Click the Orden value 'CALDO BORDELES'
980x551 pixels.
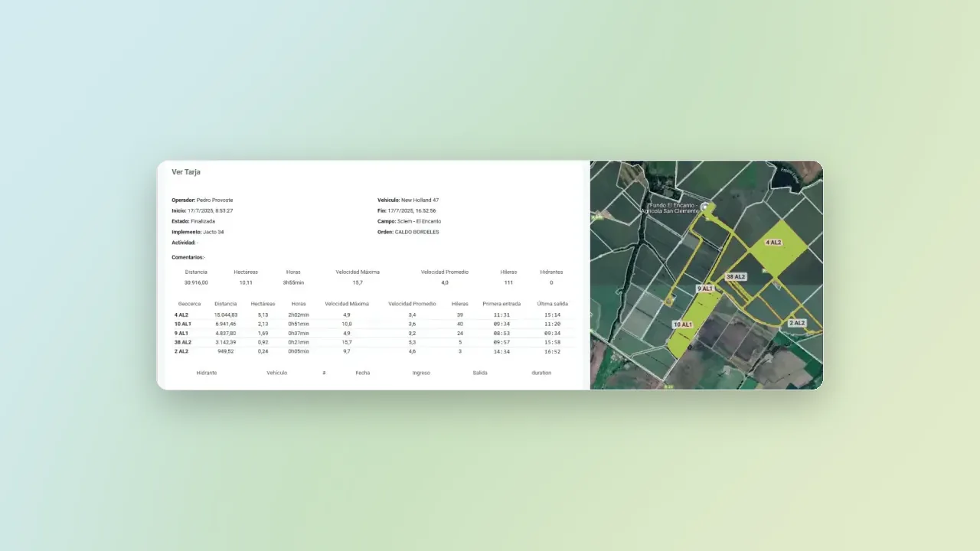coord(417,232)
